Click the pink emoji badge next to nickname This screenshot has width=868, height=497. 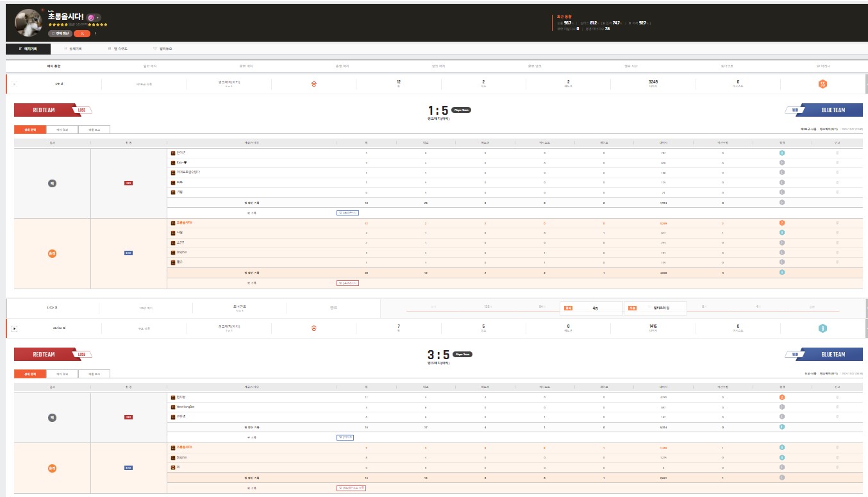(91, 17)
